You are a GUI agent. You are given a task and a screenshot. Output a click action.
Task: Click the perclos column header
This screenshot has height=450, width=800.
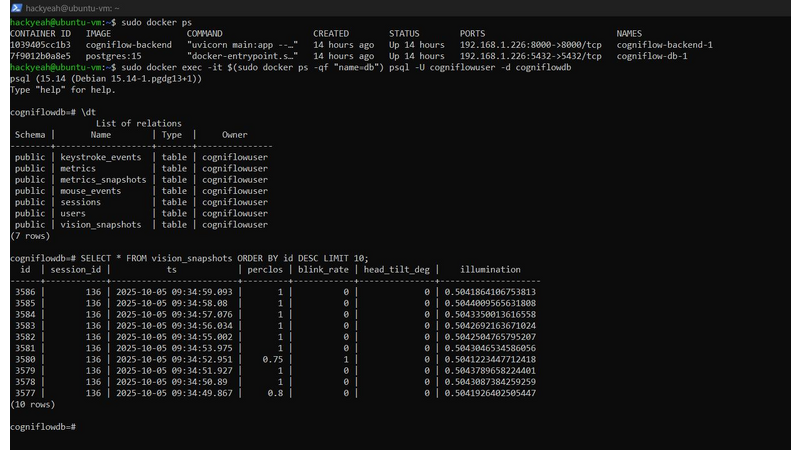[x=265, y=269]
